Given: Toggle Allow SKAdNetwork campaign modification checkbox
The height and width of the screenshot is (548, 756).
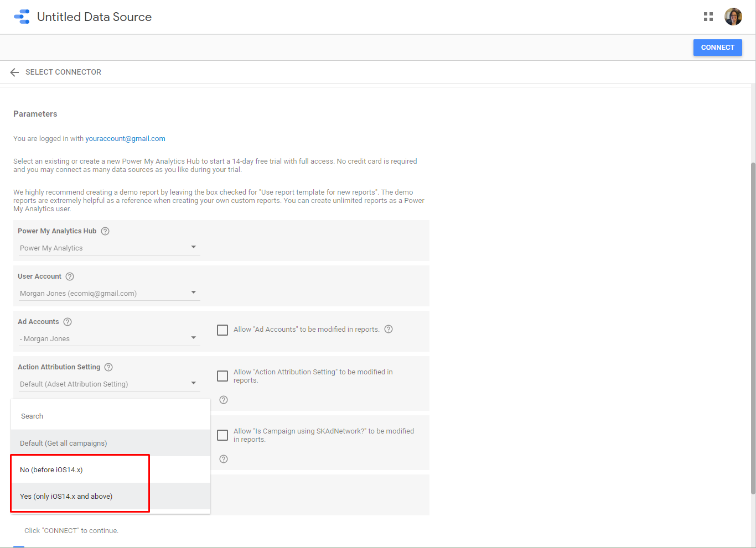Looking at the screenshot, I should point(222,435).
